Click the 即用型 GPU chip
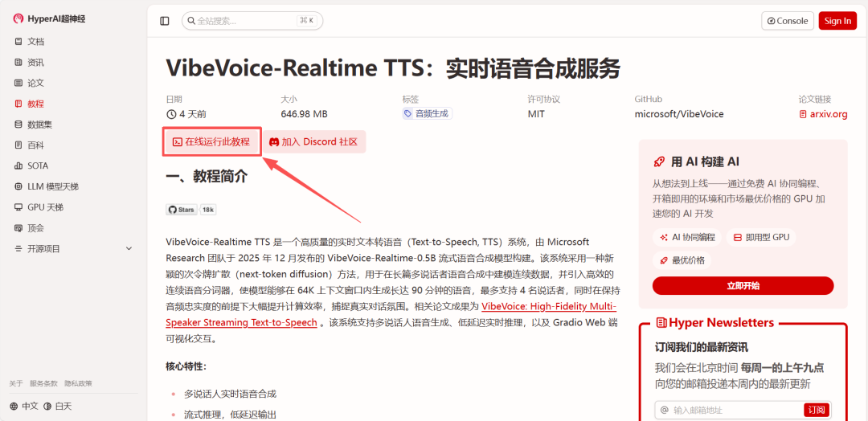The image size is (868, 421). coord(761,237)
